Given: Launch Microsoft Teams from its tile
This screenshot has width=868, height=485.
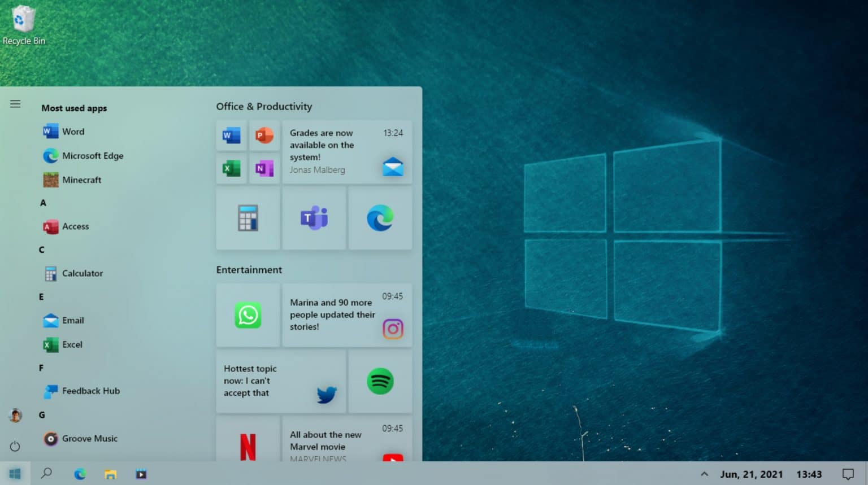Looking at the screenshot, I should [314, 218].
